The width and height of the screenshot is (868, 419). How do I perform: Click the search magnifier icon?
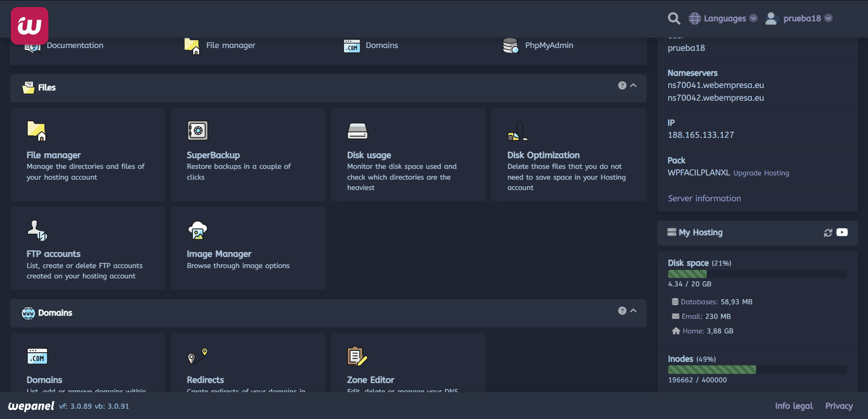[674, 18]
